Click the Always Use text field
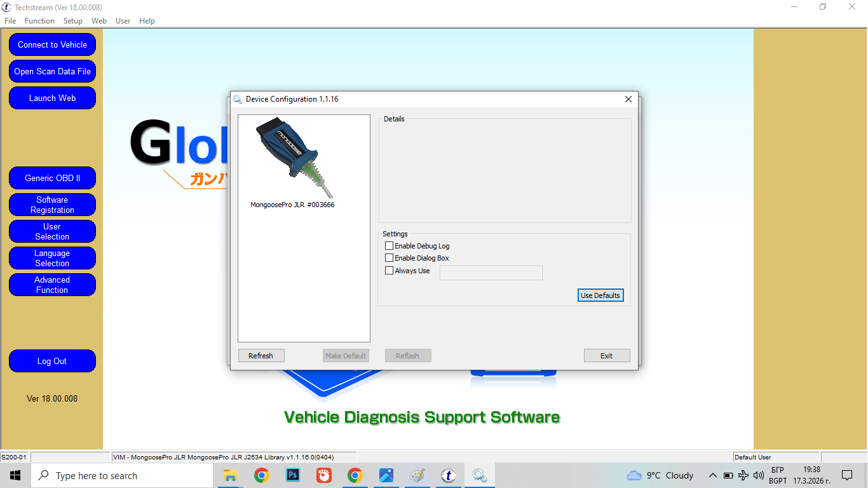The width and height of the screenshot is (868, 488). pyautogui.click(x=491, y=273)
